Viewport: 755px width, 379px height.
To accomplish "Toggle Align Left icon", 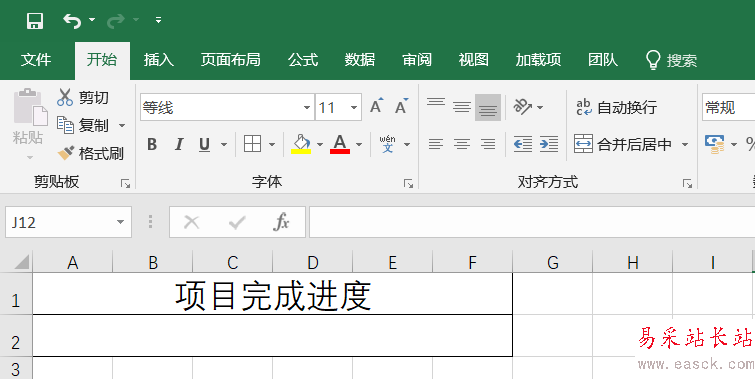I will click(436, 144).
